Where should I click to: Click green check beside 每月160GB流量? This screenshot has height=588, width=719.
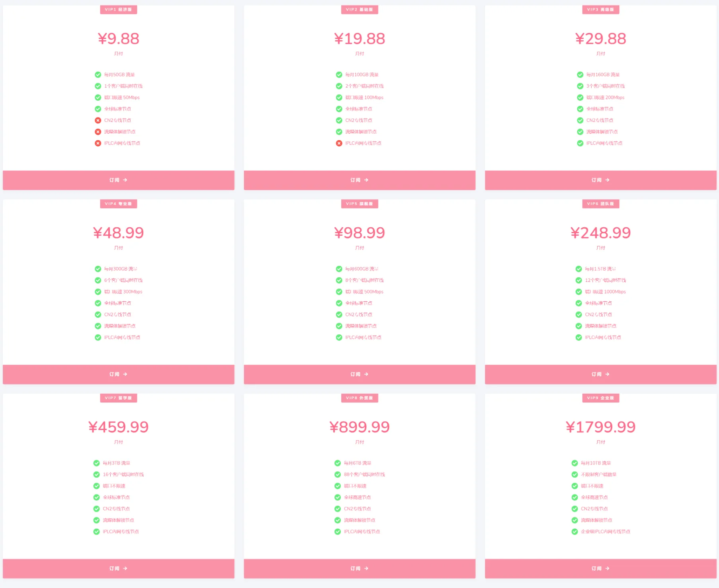(580, 75)
